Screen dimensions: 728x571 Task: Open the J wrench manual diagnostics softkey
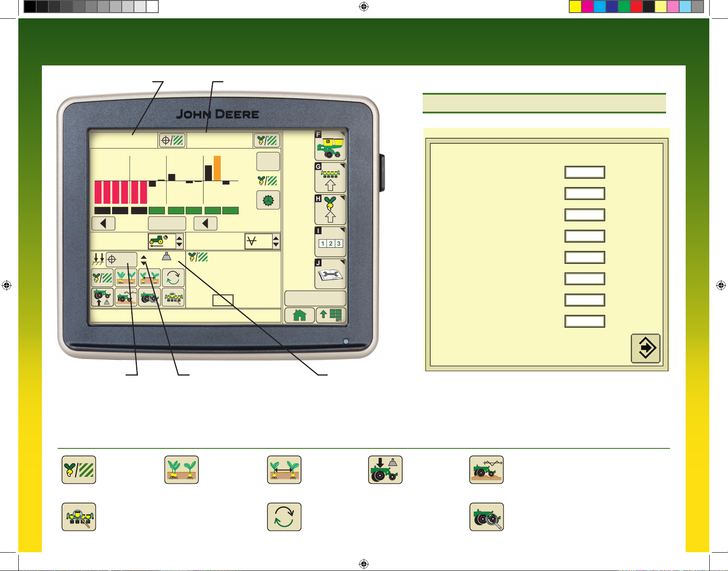click(x=330, y=274)
